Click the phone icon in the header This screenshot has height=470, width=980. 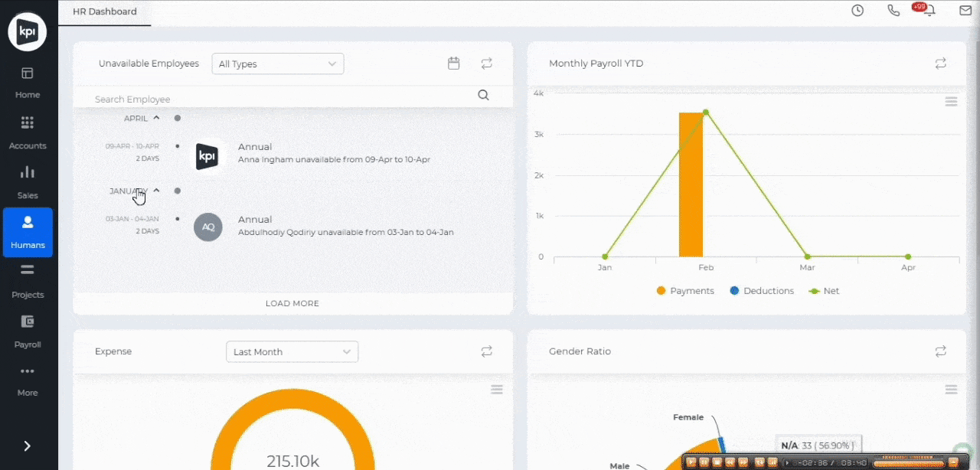click(893, 11)
